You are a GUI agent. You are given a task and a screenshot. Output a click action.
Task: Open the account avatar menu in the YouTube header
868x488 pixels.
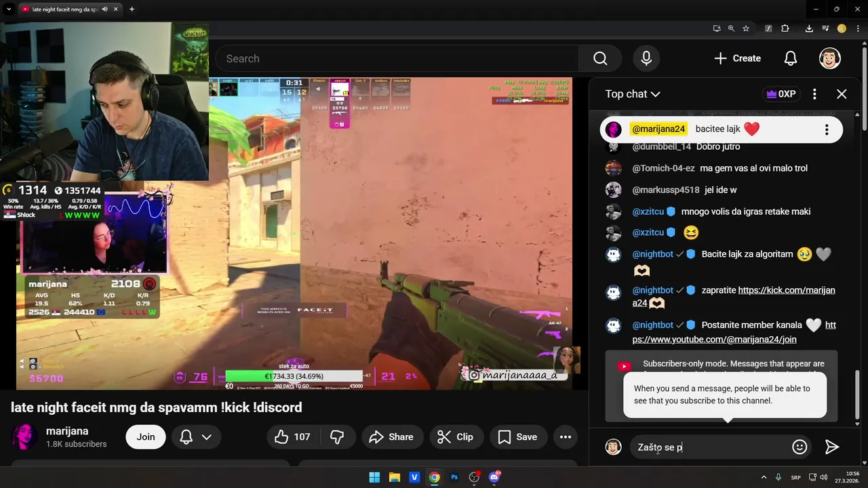(830, 58)
